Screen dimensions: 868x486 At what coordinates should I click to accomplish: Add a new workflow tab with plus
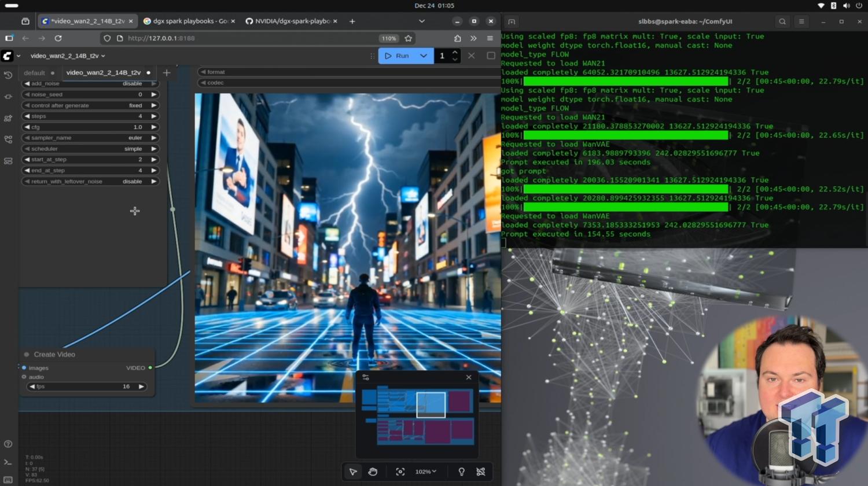pyautogui.click(x=167, y=72)
